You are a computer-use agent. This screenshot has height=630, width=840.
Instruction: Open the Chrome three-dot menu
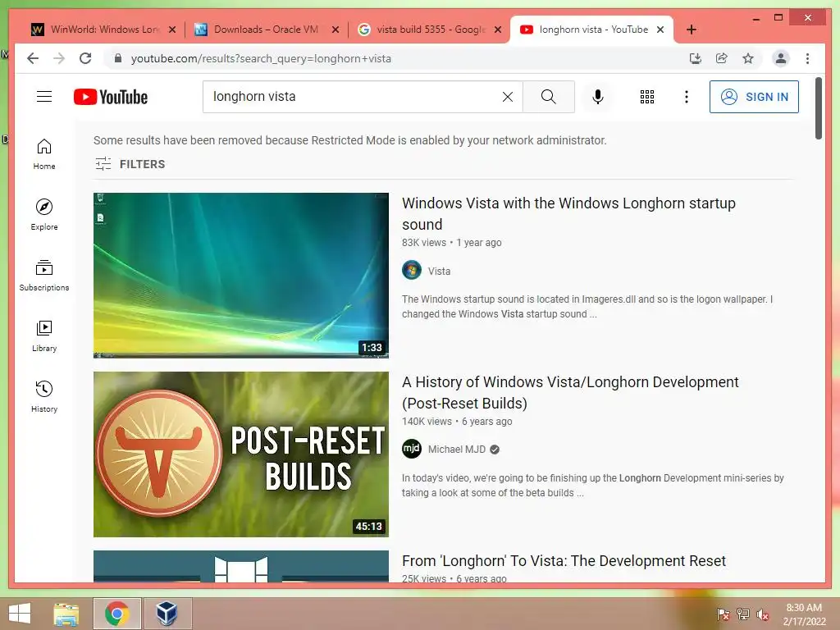807,58
